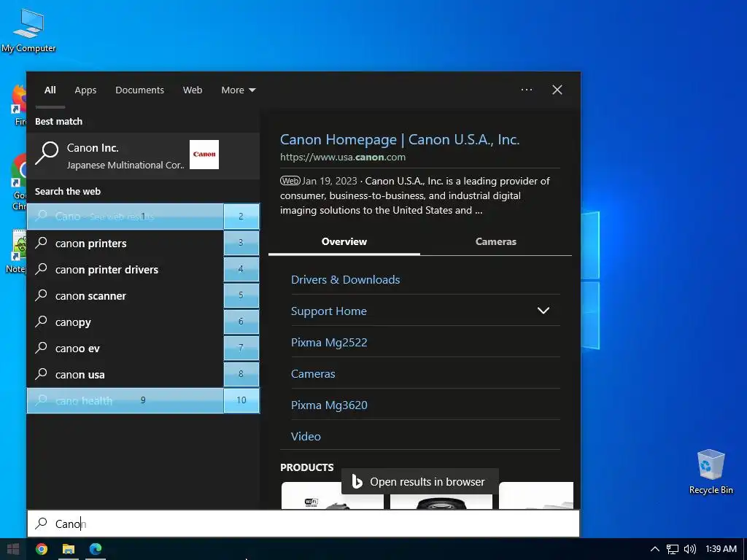Image resolution: width=747 pixels, height=560 pixels.
Task: Select the 'canopy' suggestion
Action: (x=125, y=322)
